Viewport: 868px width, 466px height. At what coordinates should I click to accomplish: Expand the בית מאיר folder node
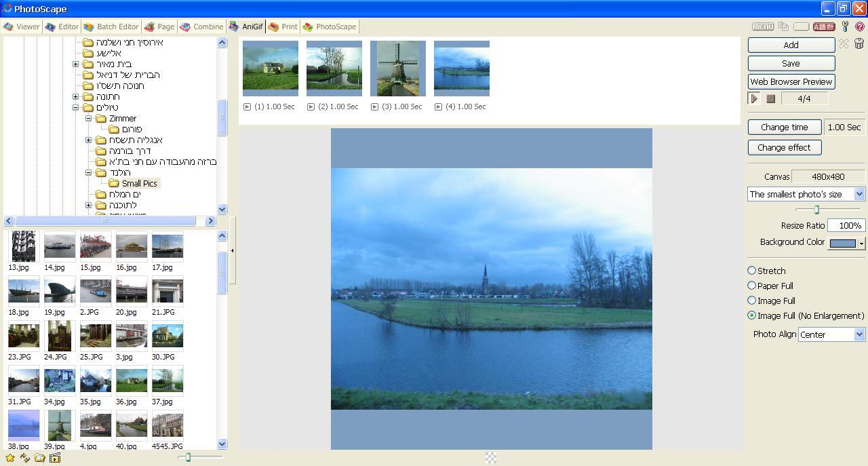(x=76, y=64)
